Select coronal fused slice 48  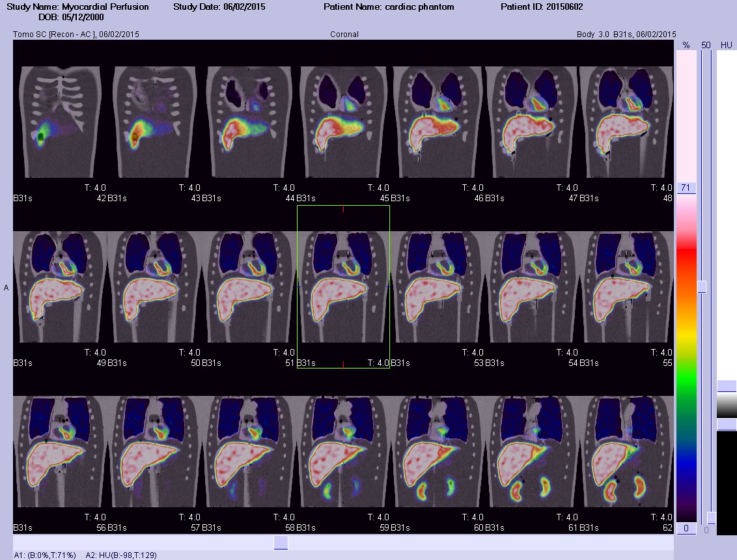click(x=626, y=122)
